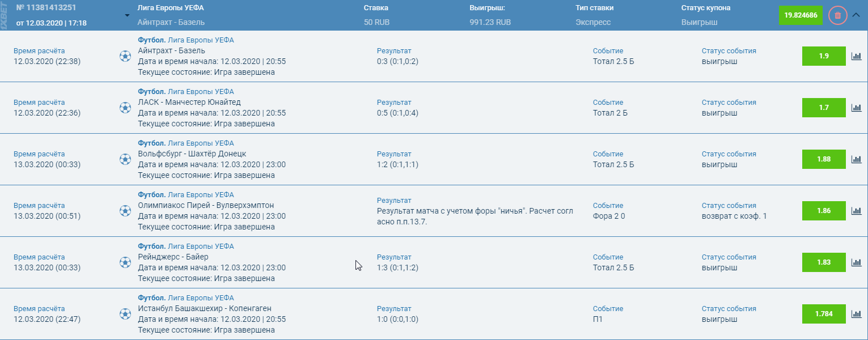Viewport: 868px width, 340px height.
Task: Open statistics icon for Рейнджерс - Байер
Action: click(856, 262)
